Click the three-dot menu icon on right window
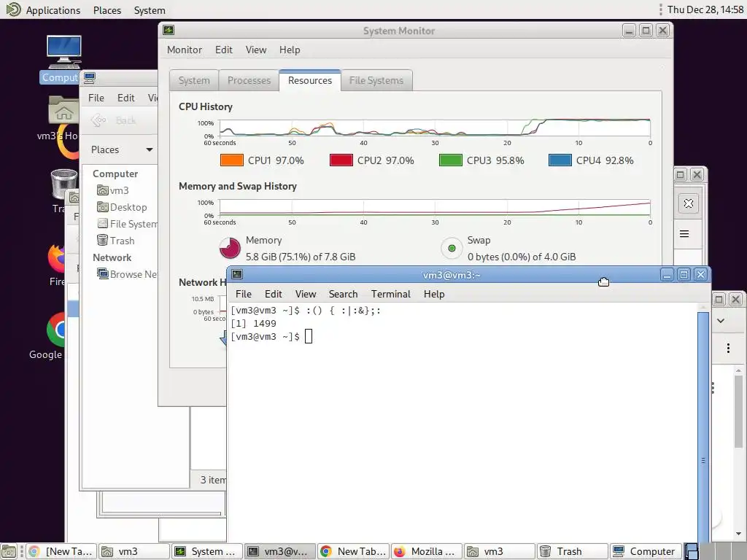747x560 pixels. point(728,348)
